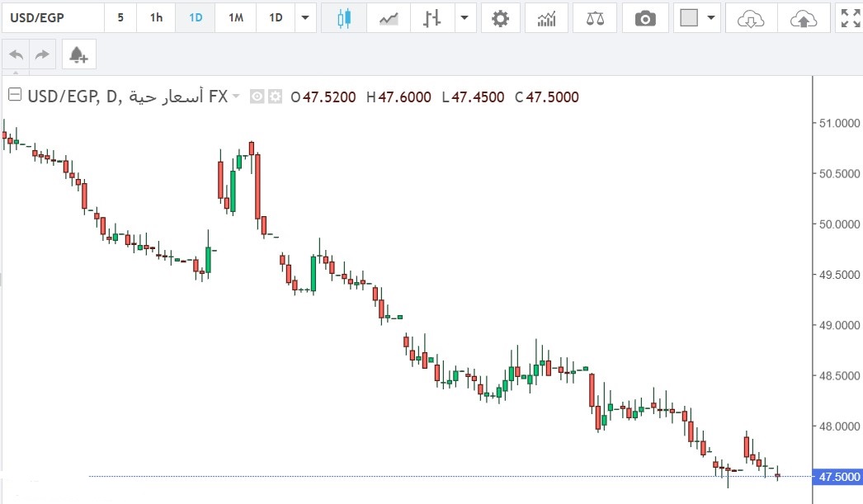Take a chart snapshot with camera
This screenshot has width=863, height=504.
point(645,17)
